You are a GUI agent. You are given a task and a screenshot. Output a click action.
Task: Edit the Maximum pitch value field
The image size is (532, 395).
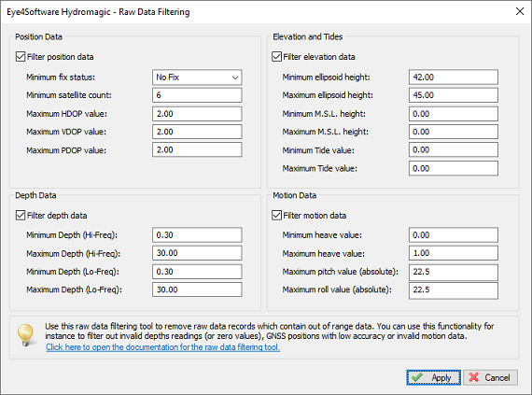click(454, 272)
